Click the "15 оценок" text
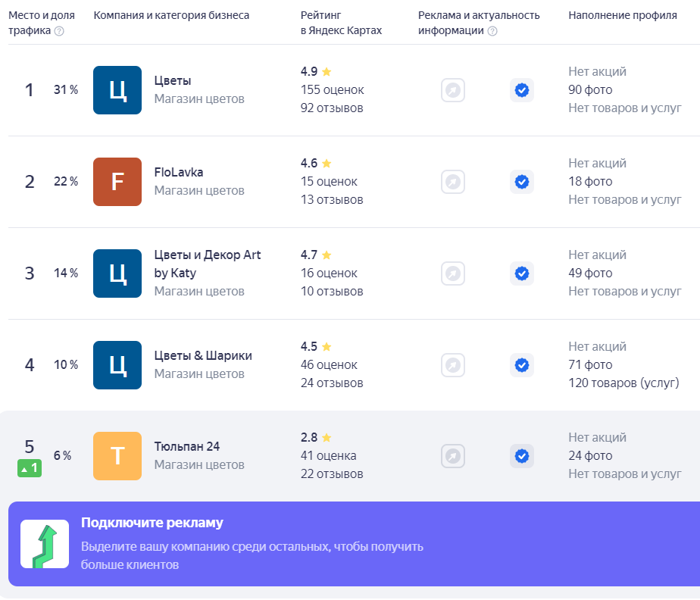This screenshot has width=700, height=600. pos(329,181)
